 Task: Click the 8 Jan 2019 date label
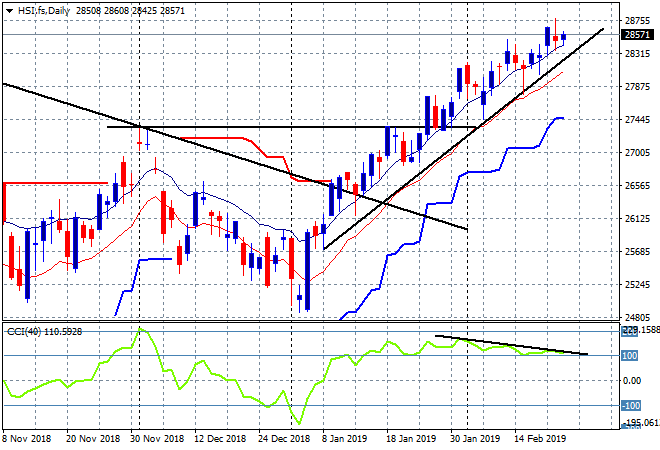(345, 439)
